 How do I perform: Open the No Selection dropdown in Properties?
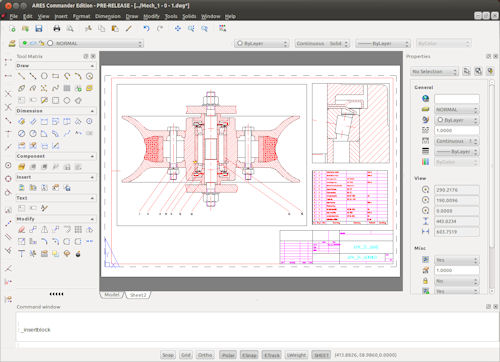(x=434, y=71)
